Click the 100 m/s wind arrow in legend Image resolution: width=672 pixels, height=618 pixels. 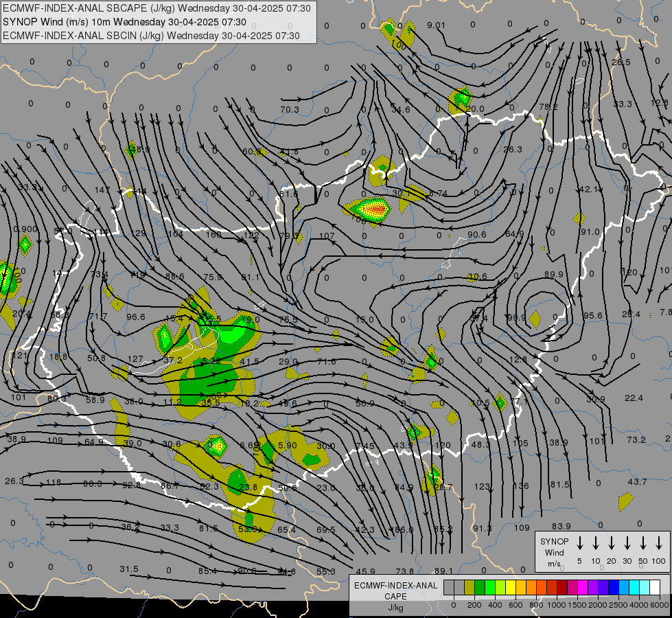click(x=659, y=543)
